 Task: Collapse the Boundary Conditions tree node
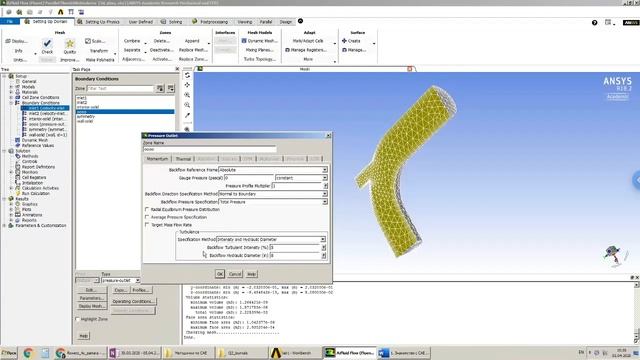coord(11,103)
